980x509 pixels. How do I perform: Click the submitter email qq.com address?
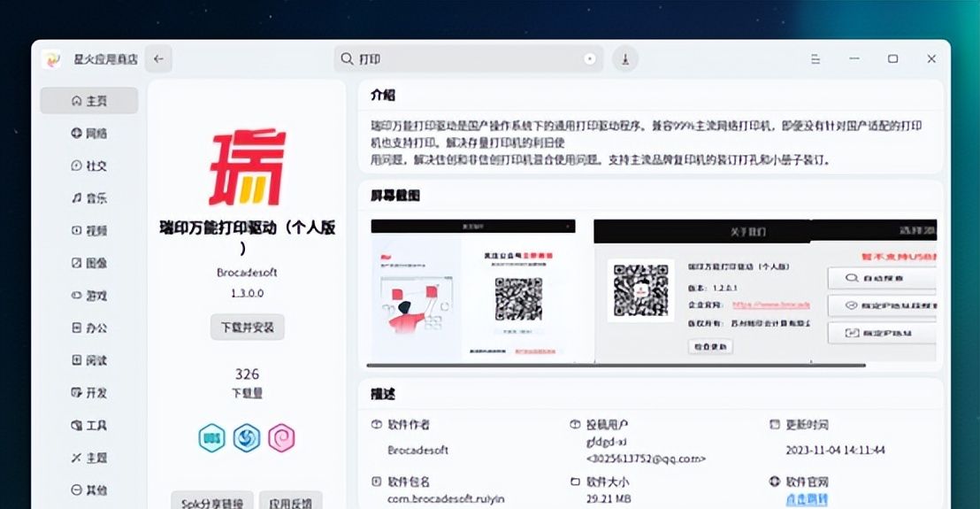646,459
